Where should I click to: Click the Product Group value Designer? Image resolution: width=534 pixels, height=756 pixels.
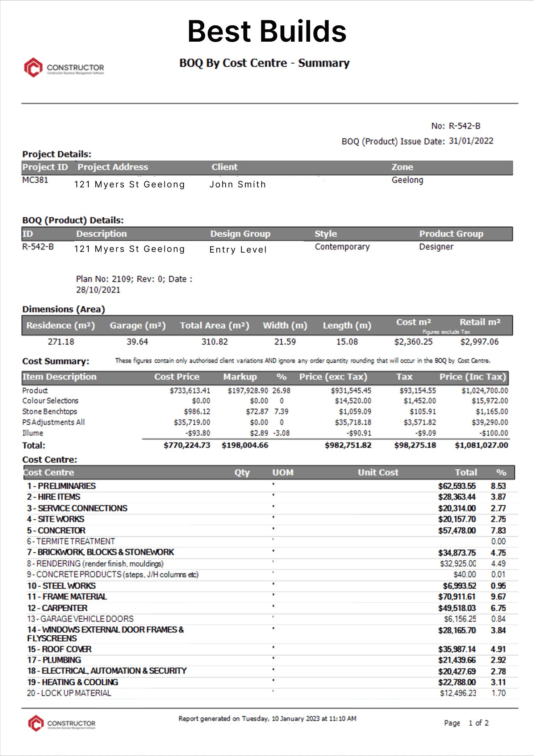(436, 247)
